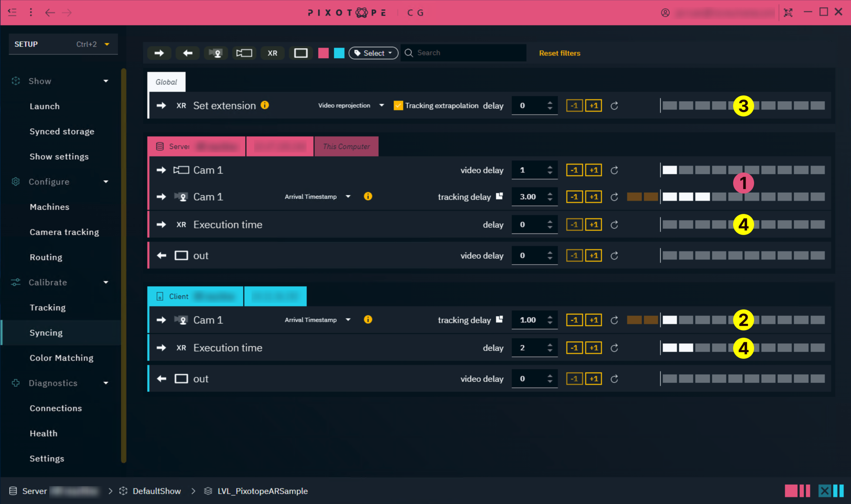This screenshot has height=504, width=851.
Task: Click the user account icon in title bar
Action: click(665, 13)
